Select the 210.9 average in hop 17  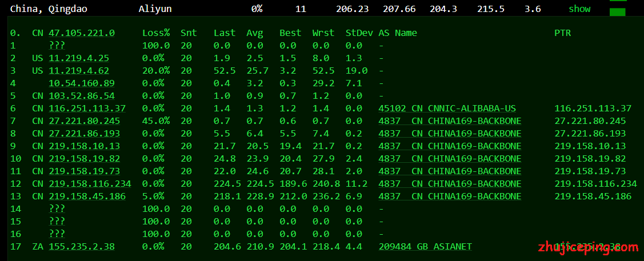point(261,246)
